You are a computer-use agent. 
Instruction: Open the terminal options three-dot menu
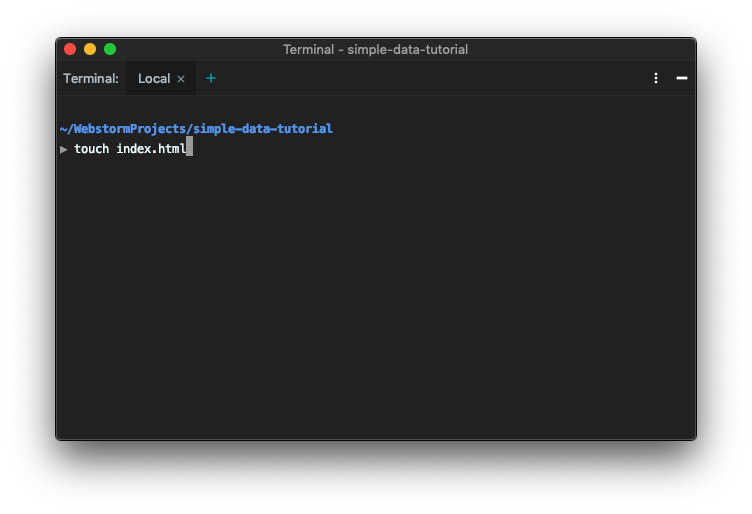(x=656, y=78)
